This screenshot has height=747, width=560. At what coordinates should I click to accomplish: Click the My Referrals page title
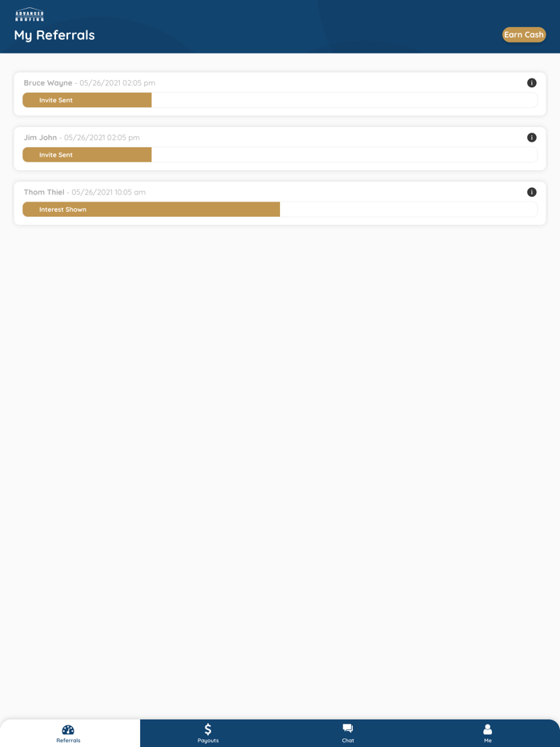tap(54, 35)
